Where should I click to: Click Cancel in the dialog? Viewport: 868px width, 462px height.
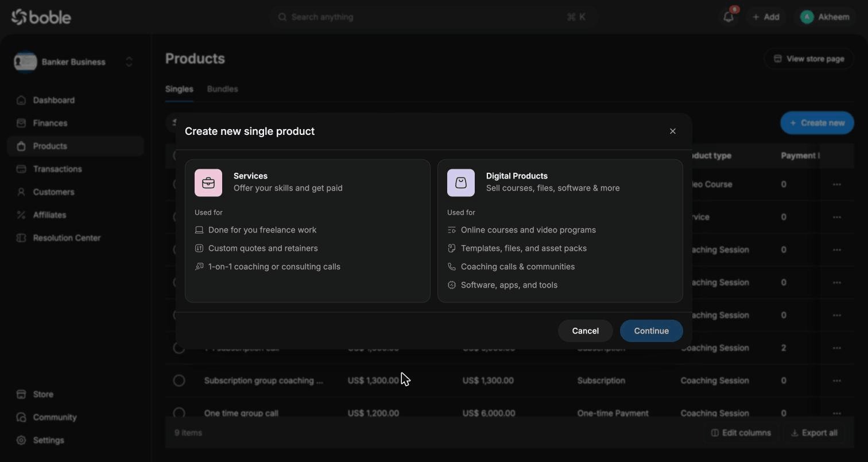click(x=586, y=331)
